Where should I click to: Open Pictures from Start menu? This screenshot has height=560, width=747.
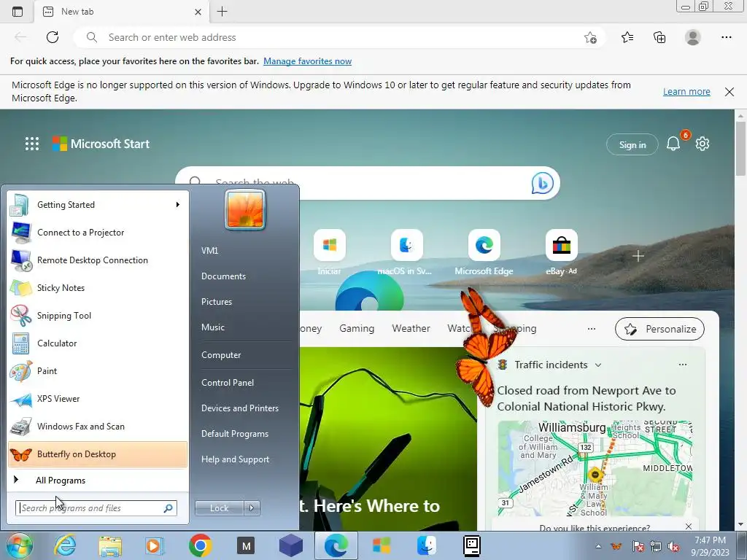tap(217, 301)
